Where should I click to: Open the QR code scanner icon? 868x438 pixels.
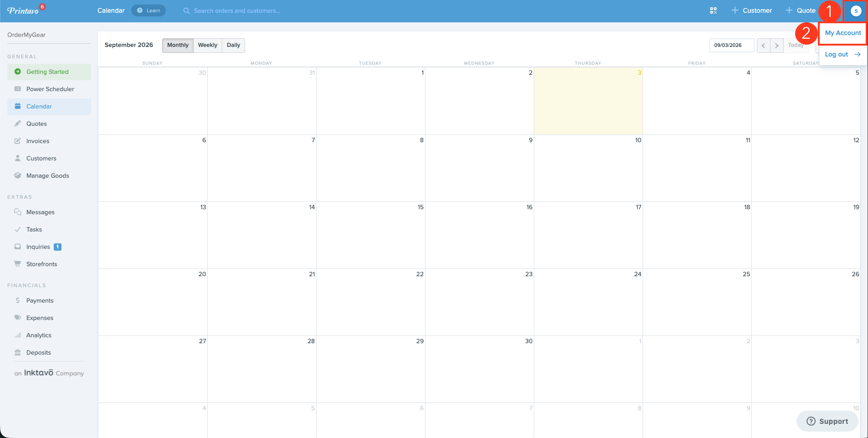tap(713, 10)
